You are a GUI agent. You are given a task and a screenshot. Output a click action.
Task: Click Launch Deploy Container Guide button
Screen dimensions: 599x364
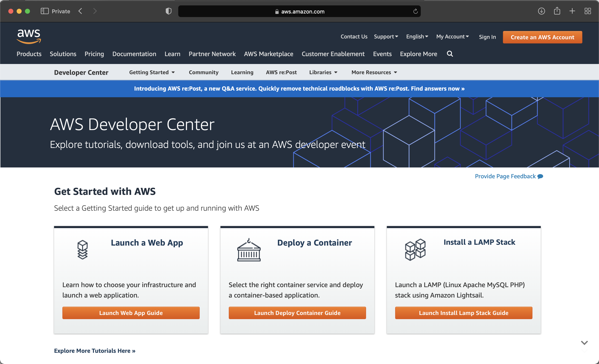tap(297, 313)
